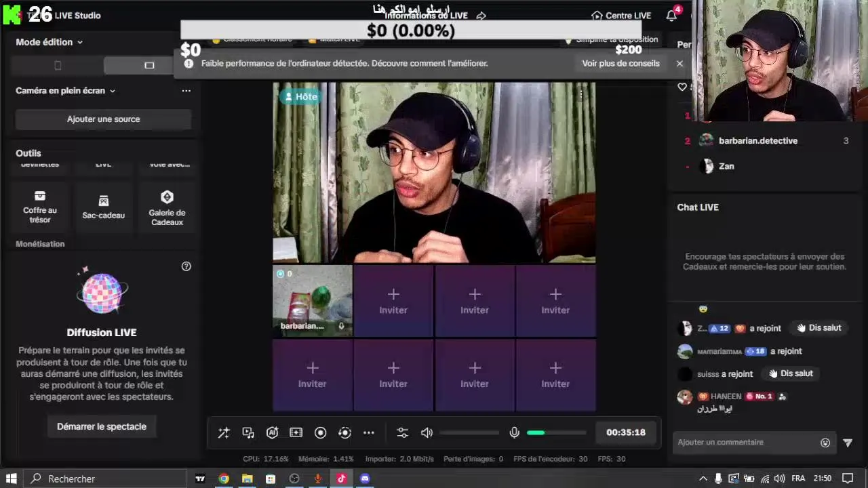Mute the microphone icon

click(x=515, y=432)
